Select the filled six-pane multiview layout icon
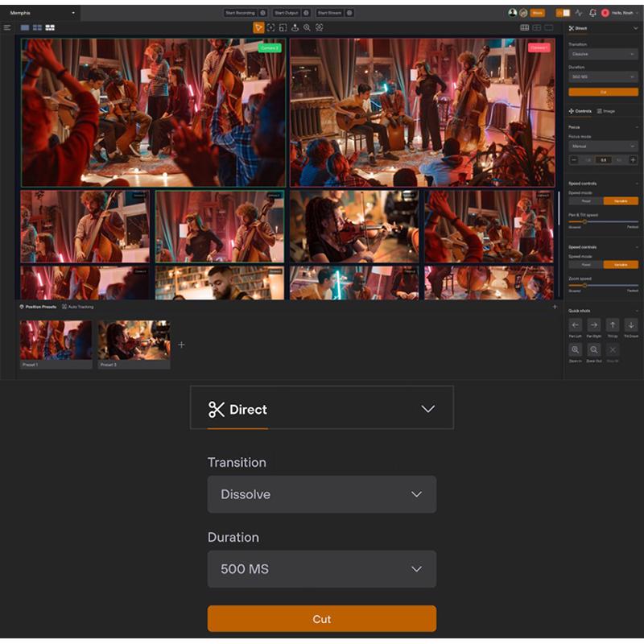The image size is (644, 644). (x=50, y=27)
